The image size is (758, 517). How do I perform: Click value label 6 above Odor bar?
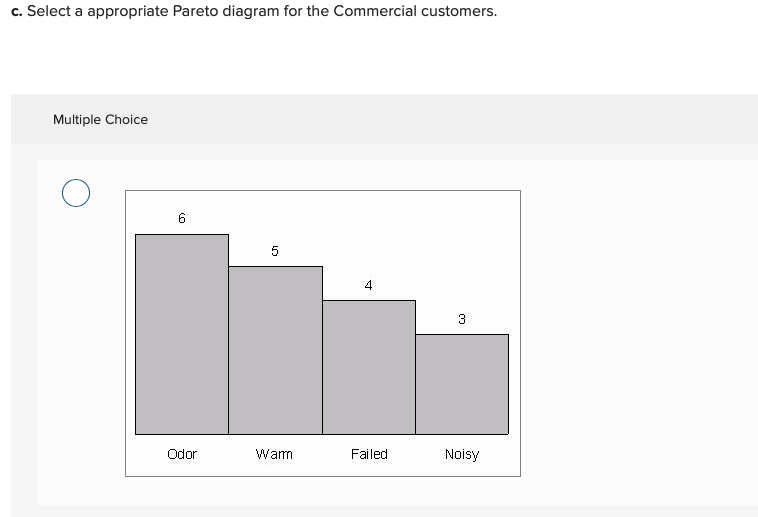(x=182, y=218)
